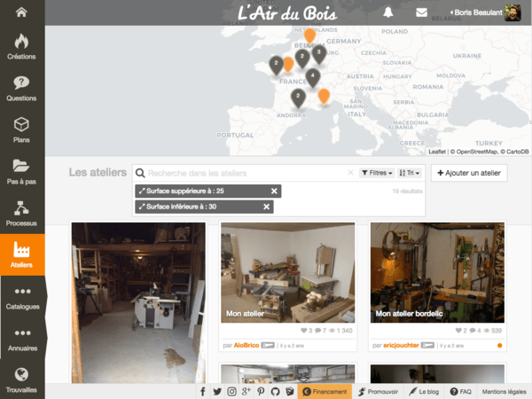Open the Tri sort dropdown
The width and height of the screenshot is (532, 399).
411,173
